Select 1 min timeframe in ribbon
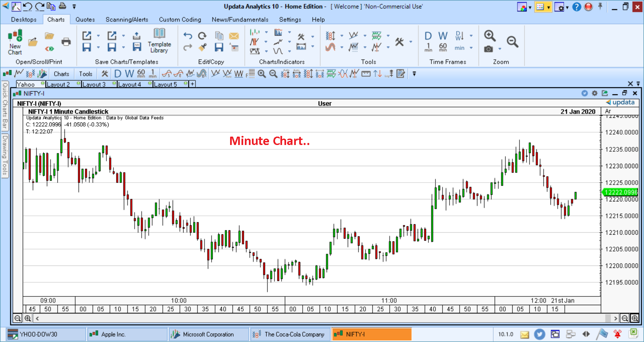Screen dimensions: 644x342 point(428,47)
